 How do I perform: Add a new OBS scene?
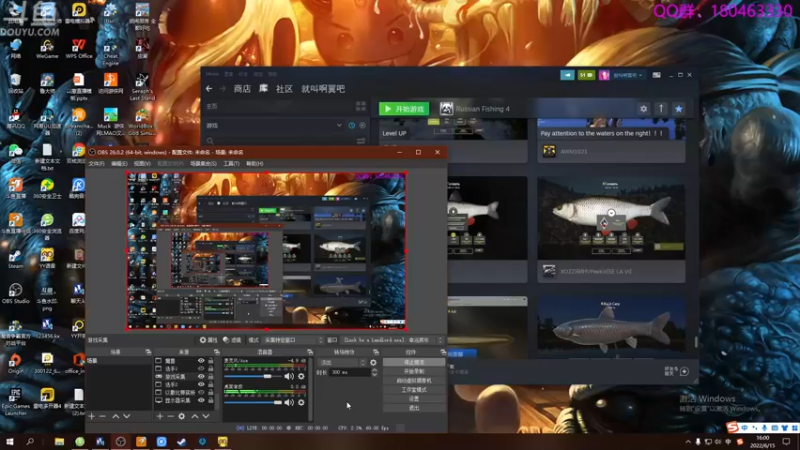[91, 416]
